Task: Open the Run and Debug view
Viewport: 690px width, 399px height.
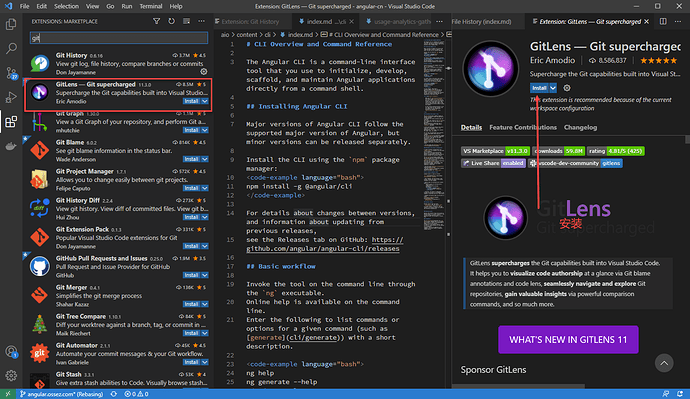Action: click(11, 97)
